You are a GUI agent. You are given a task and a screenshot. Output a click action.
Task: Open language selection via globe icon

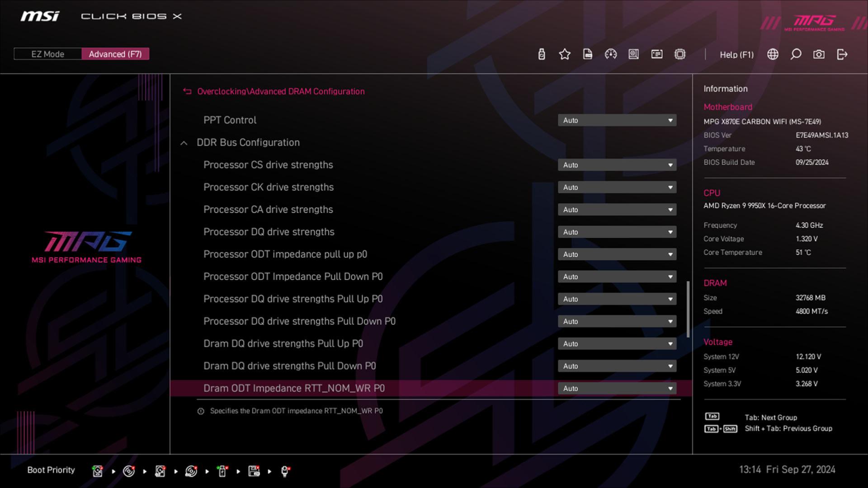pos(773,54)
